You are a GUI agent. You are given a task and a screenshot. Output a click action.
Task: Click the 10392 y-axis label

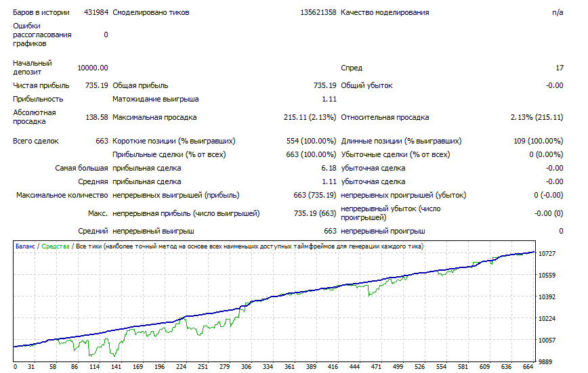pyautogui.click(x=547, y=297)
